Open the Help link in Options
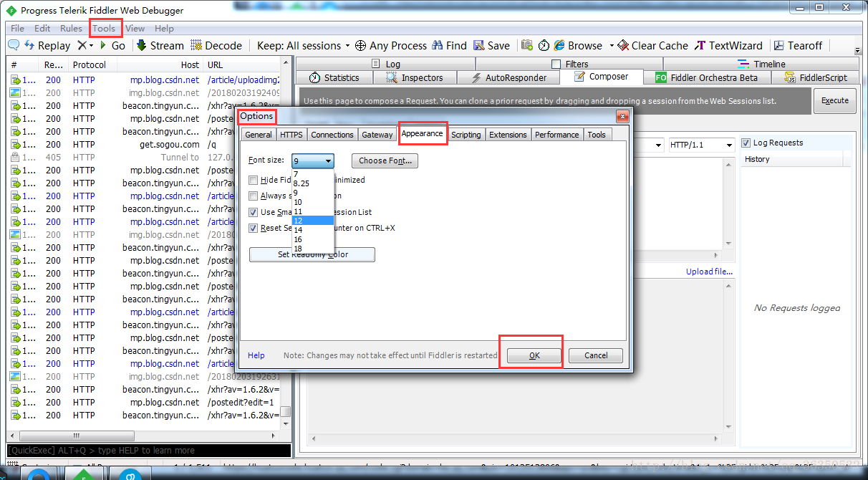The image size is (868, 480). 256,355
